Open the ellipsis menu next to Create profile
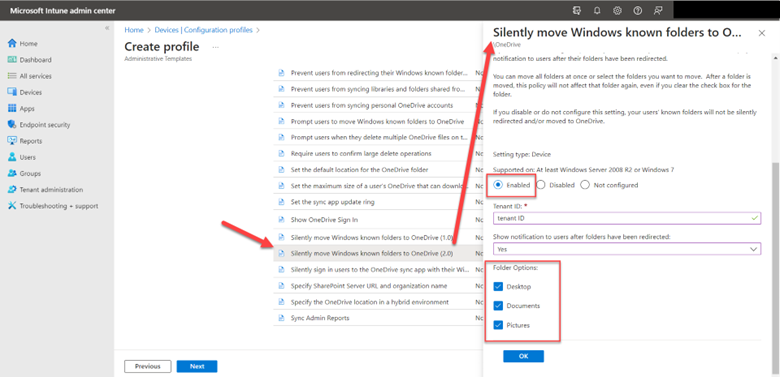The height and width of the screenshot is (377, 780). [x=215, y=47]
